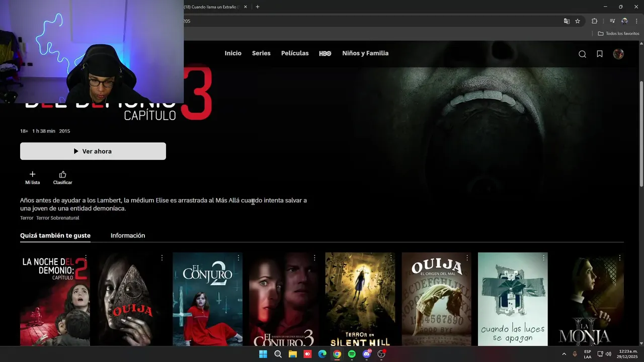The height and width of the screenshot is (362, 644).
Task: Open the Series section
Action: (261, 53)
